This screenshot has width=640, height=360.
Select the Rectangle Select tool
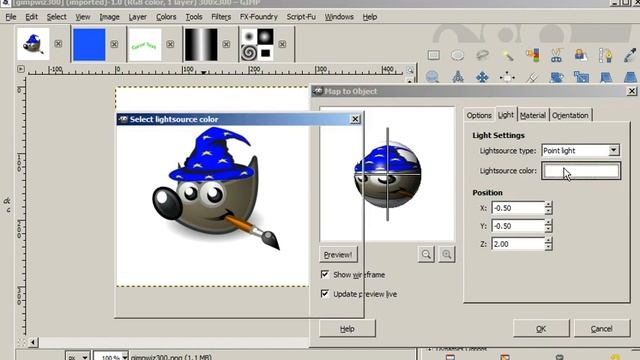pyautogui.click(x=433, y=55)
